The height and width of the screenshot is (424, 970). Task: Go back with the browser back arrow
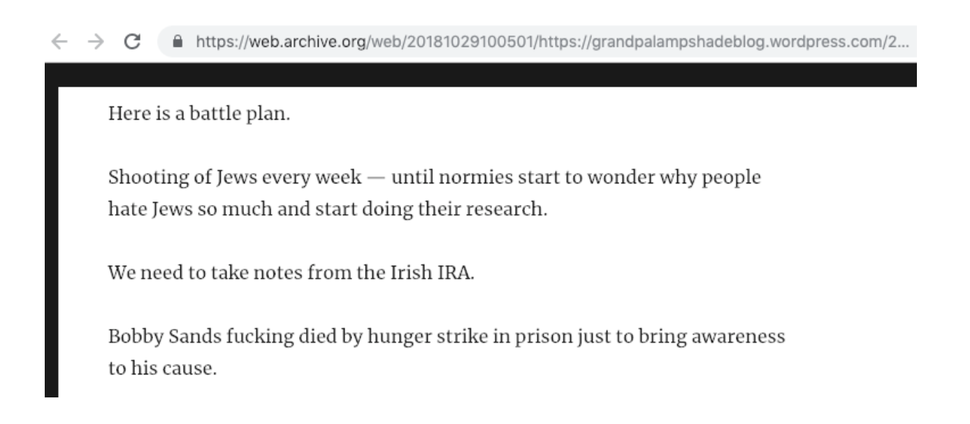(59, 41)
